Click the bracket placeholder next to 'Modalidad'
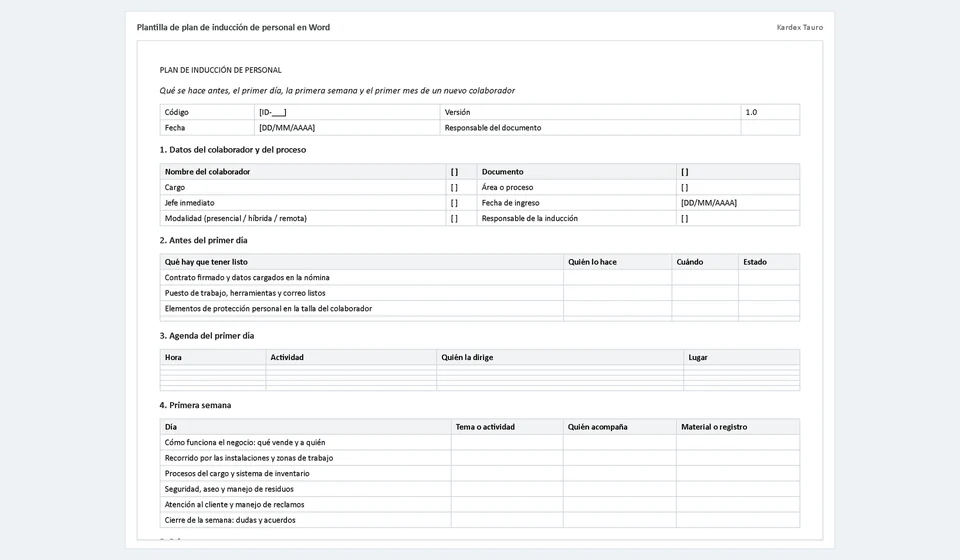 tap(454, 218)
